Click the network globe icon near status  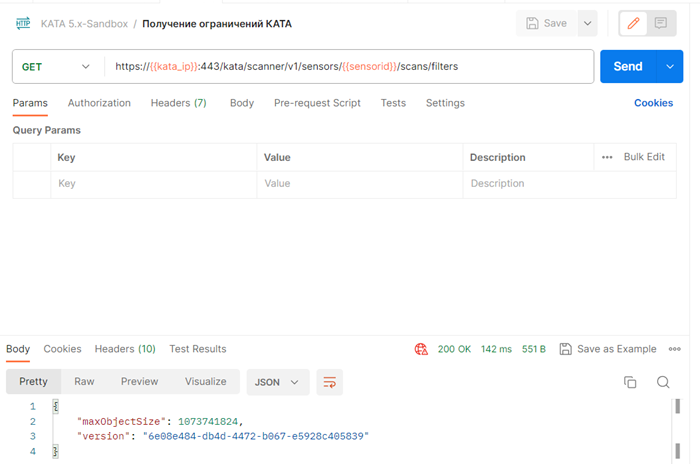[421, 349]
